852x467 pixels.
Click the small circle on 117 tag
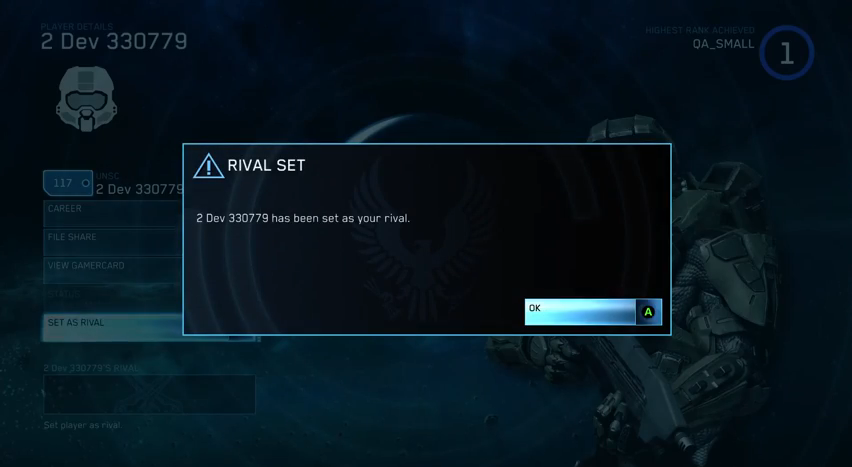coord(85,183)
